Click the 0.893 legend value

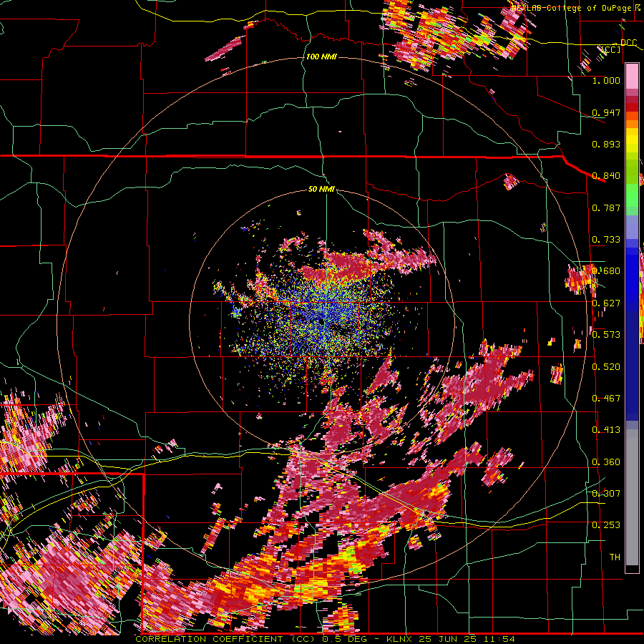click(606, 144)
